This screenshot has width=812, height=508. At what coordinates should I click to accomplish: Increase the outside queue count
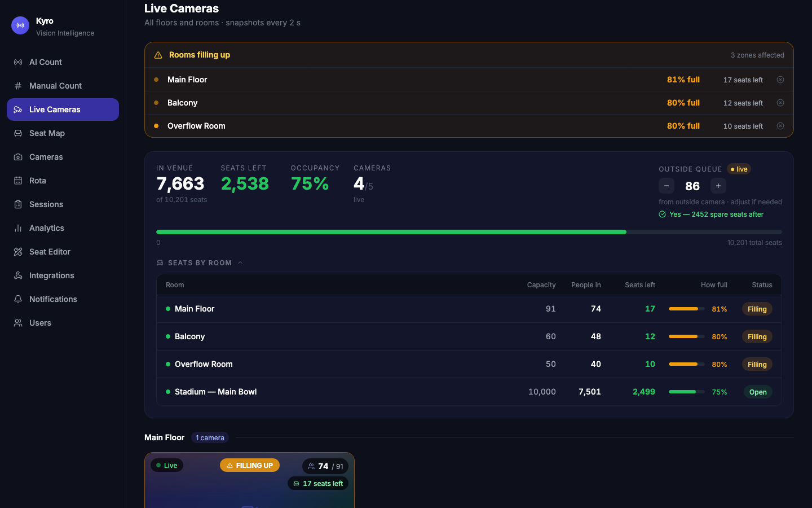click(x=718, y=186)
